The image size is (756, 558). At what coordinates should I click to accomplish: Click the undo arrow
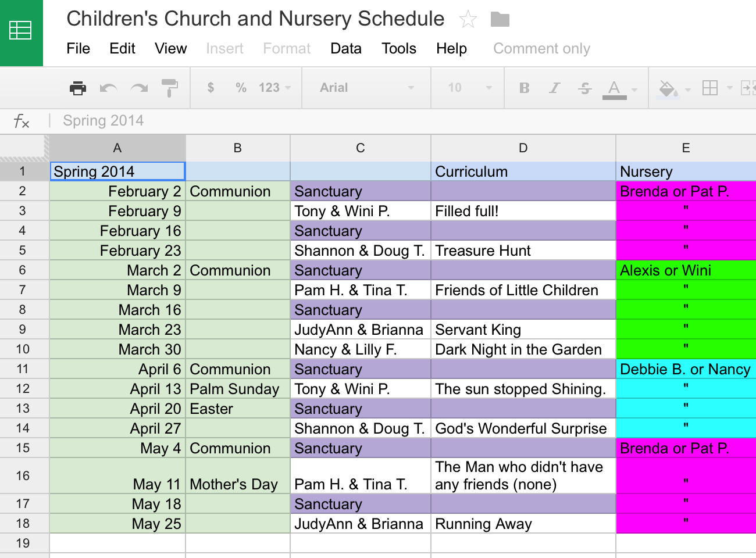[x=108, y=88]
